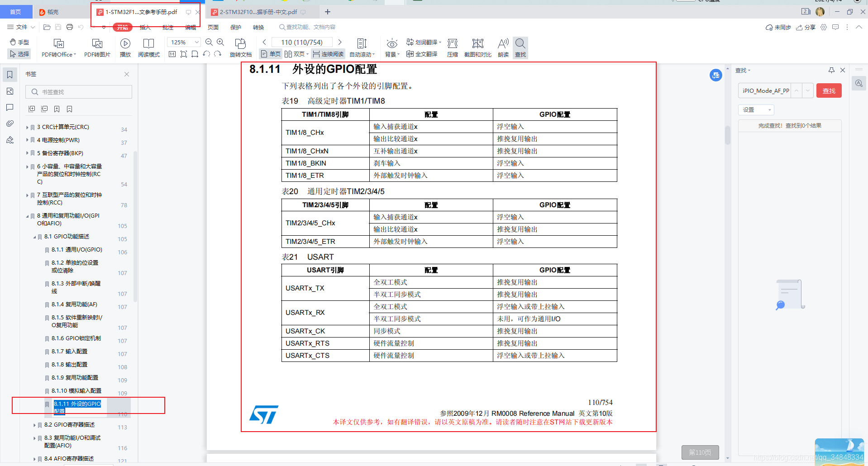868x466 pixels.
Task: Delete bookmark icon
Action: 70,109
